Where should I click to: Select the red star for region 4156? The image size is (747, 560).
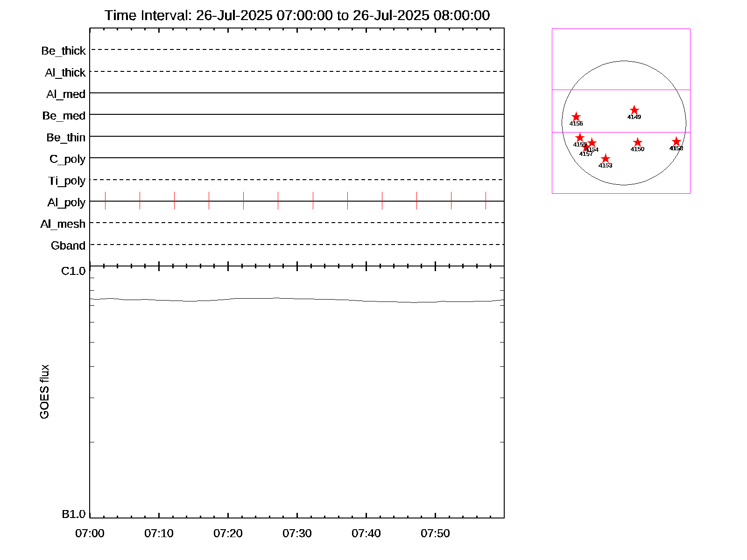(576, 117)
